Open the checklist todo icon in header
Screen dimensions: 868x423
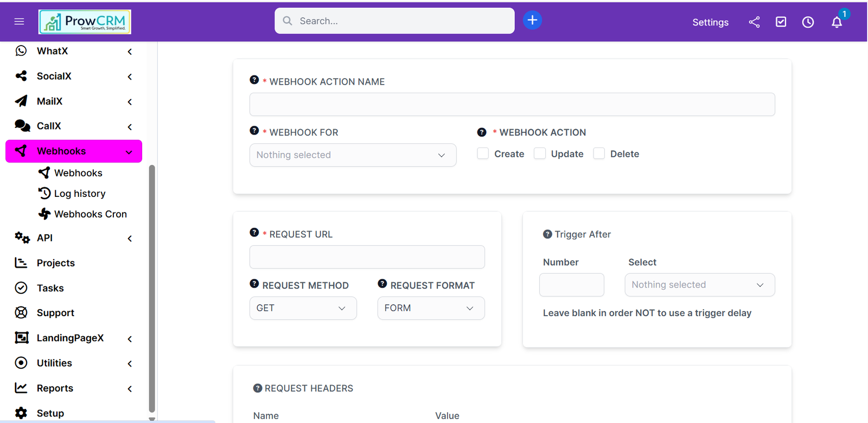781,22
